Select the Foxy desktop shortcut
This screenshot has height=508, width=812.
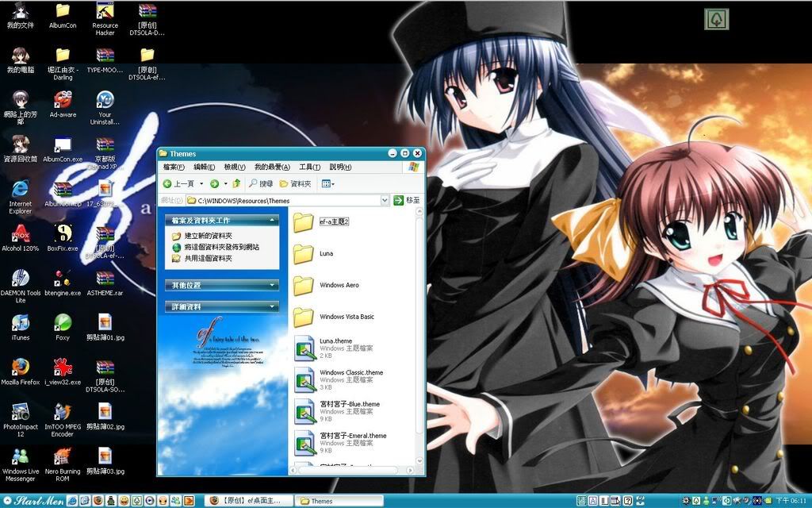(x=63, y=328)
